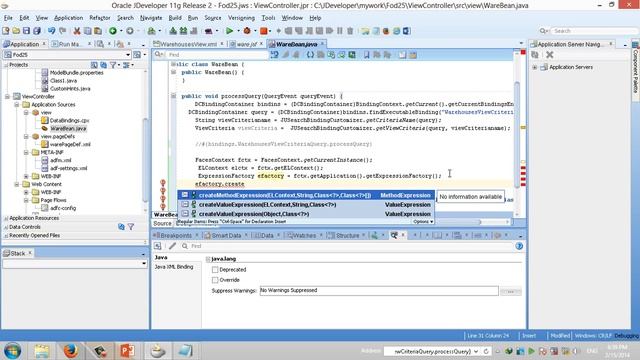The image size is (640, 360).
Task: Open the Versioning menu
Action: (241, 18)
